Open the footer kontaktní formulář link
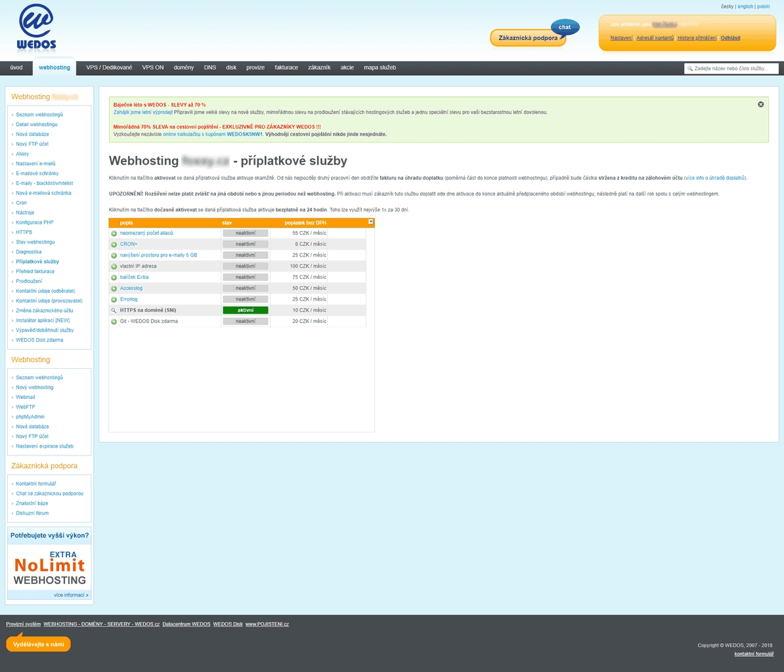 point(754,654)
